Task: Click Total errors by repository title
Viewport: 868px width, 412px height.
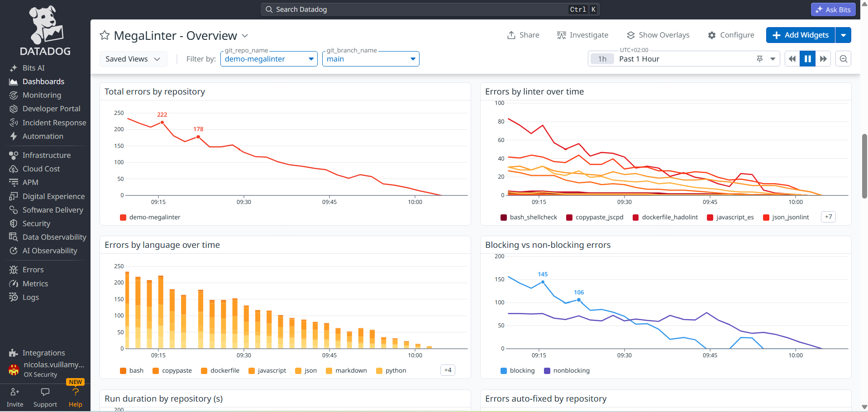Action: pyautogui.click(x=155, y=91)
